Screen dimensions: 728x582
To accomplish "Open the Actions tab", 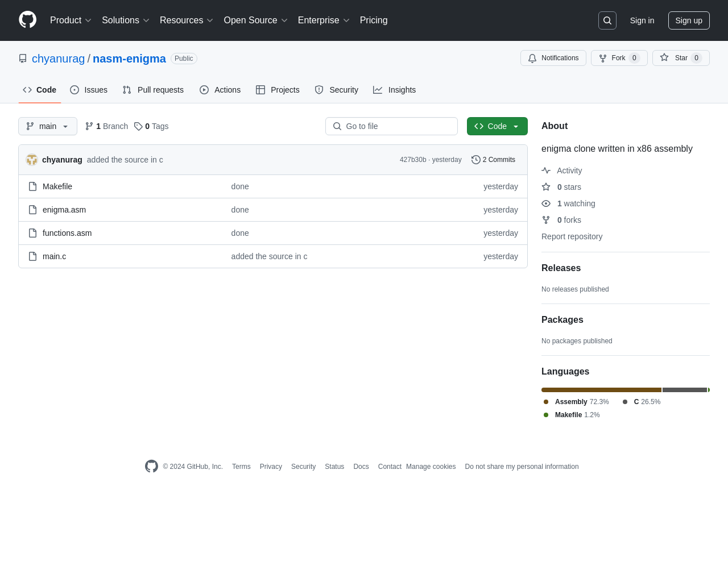I will (x=220, y=90).
